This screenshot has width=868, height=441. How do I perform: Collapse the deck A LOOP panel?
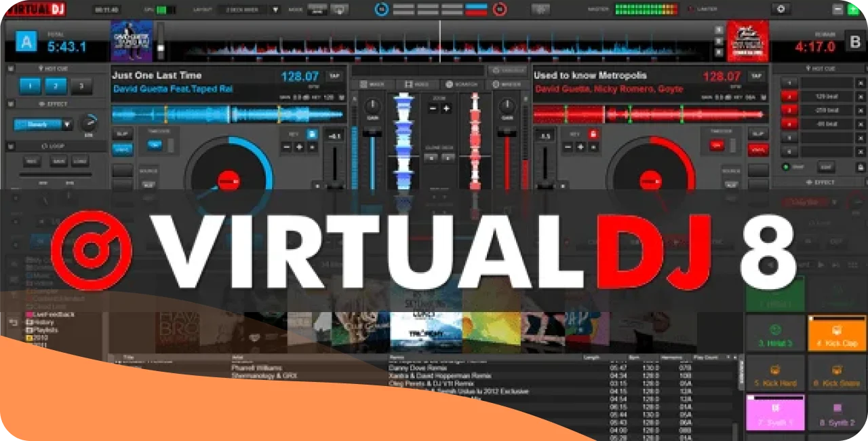(11, 146)
